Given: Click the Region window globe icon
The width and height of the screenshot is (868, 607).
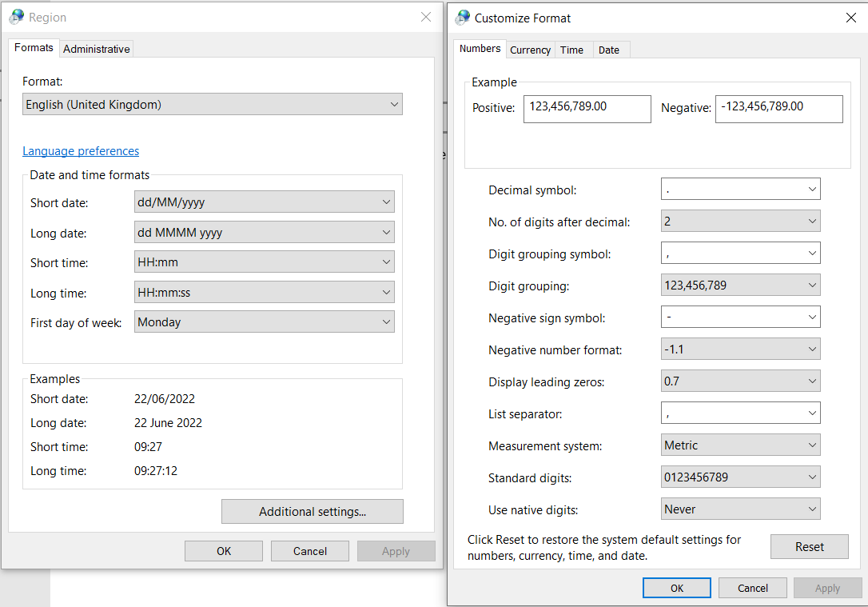Looking at the screenshot, I should [17, 17].
